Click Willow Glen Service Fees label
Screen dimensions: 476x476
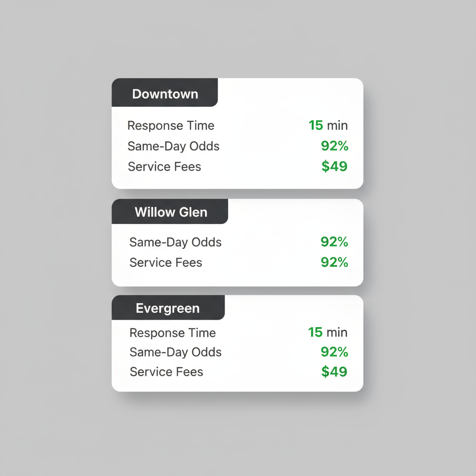[166, 263]
